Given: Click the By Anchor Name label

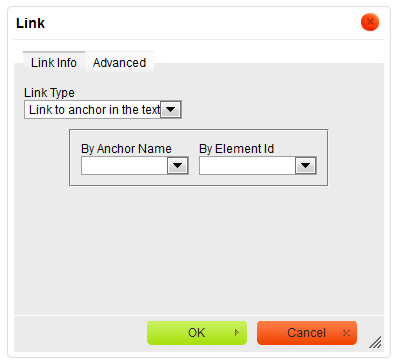Looking at the screenshot, I should click(126, 149).
